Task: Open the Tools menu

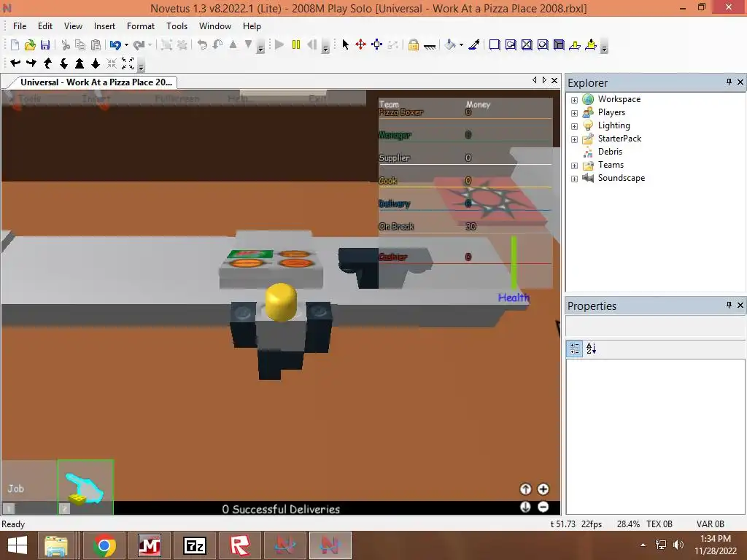Action: point(177,26)
